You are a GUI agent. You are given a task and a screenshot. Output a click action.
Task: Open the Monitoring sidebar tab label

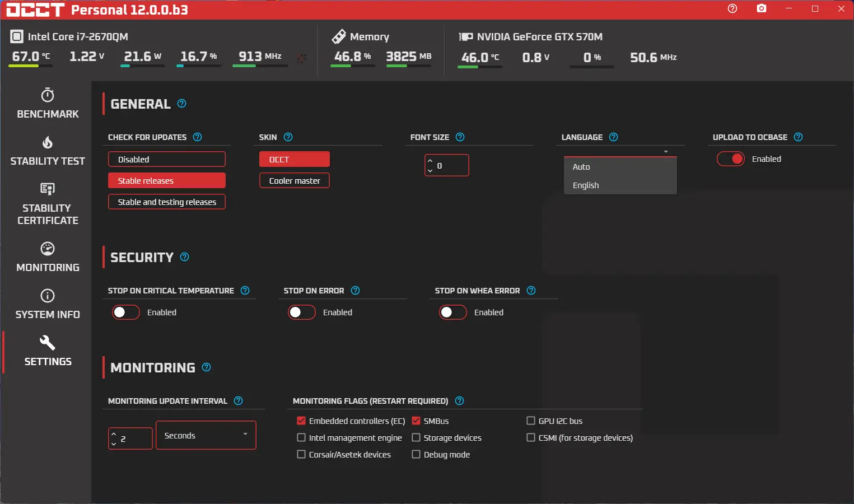[x=48, y=268]
